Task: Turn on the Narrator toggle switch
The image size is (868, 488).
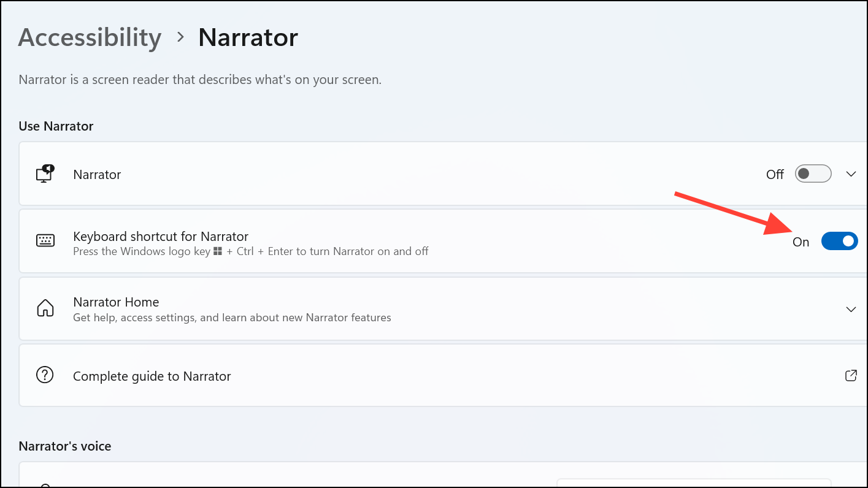Action: pos(813,174)
